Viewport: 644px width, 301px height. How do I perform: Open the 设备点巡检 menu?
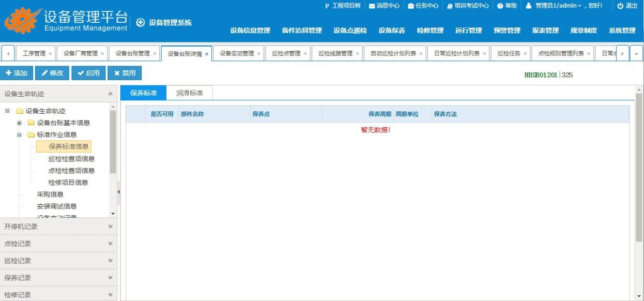tap(350, 31)
